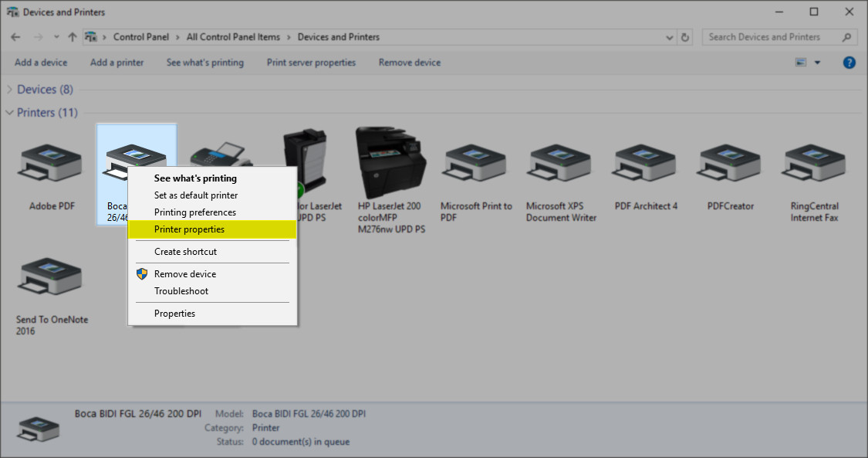Open view options dropdown arrow
This screenshot has width=868, height=458.
coord(817,63)
